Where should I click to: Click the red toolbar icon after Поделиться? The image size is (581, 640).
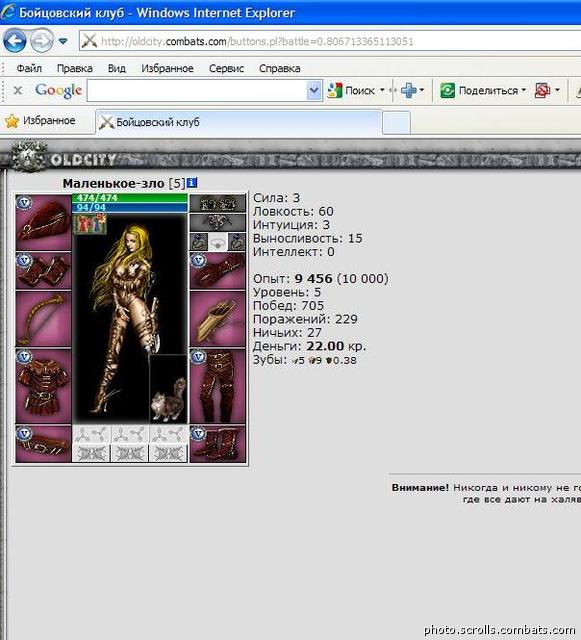tap(542, 90)
